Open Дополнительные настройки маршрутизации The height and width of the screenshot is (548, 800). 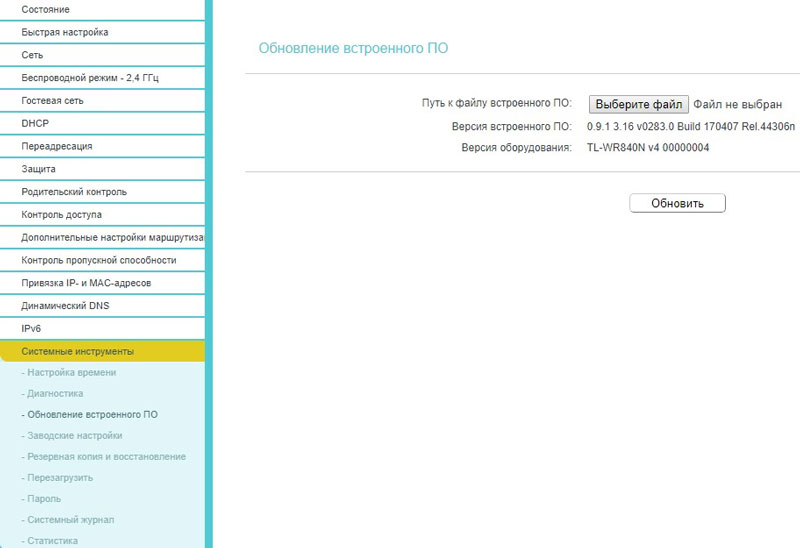(102, 237)
